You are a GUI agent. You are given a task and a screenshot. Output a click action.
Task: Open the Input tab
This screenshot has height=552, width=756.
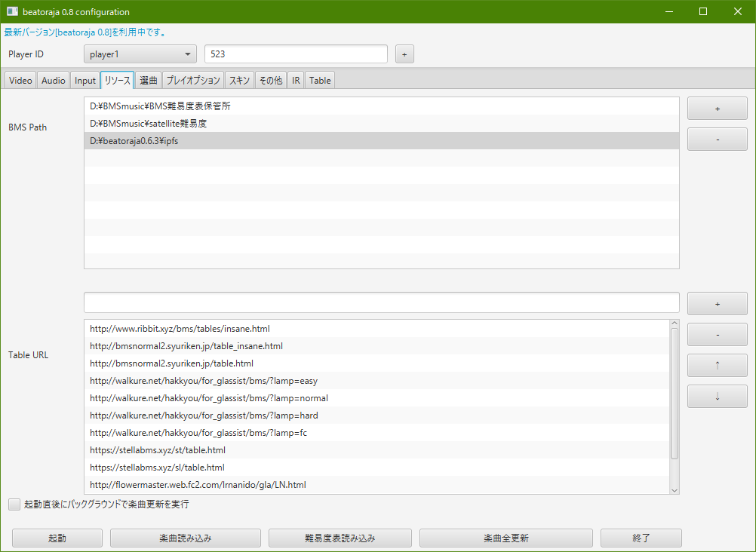[x=85, y=81]
